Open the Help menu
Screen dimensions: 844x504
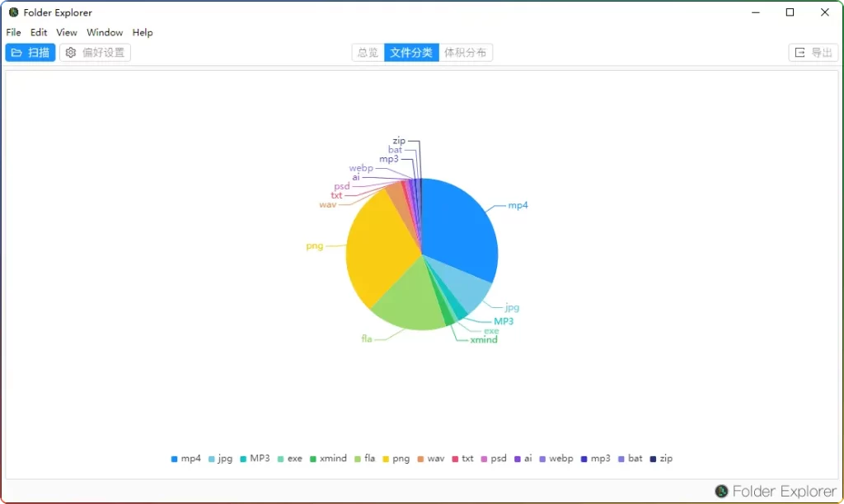tap(143, 32)
